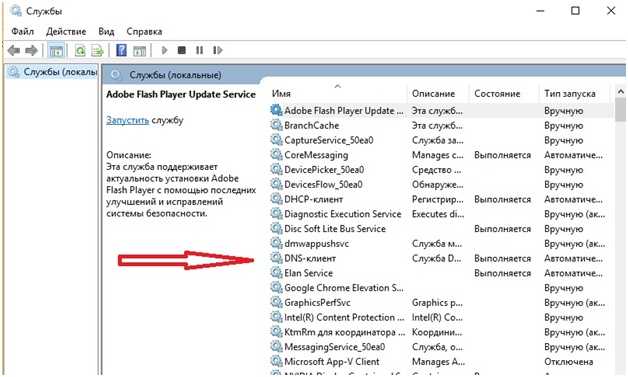The height and width of the screenshot is (377, 628).
Task: Click Executes di... description cell
Action: 438,214
